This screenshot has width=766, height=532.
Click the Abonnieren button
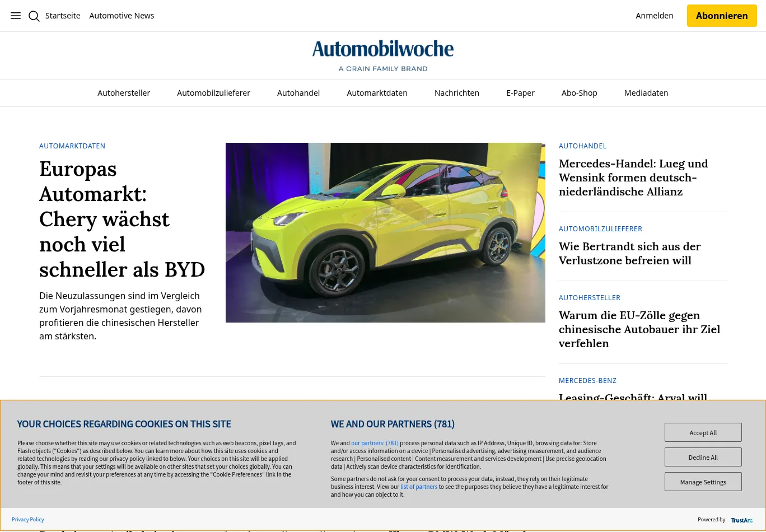tap(722, 16)
